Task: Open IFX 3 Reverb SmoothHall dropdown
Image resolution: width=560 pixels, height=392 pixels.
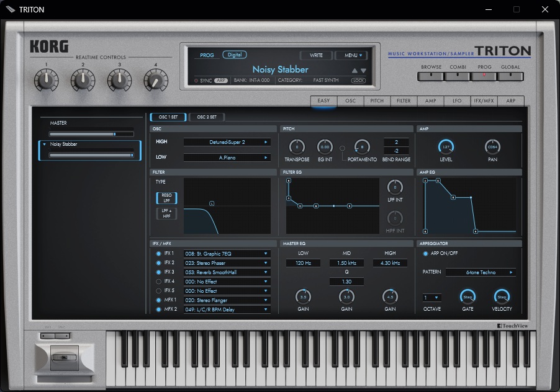Action: 227,272
